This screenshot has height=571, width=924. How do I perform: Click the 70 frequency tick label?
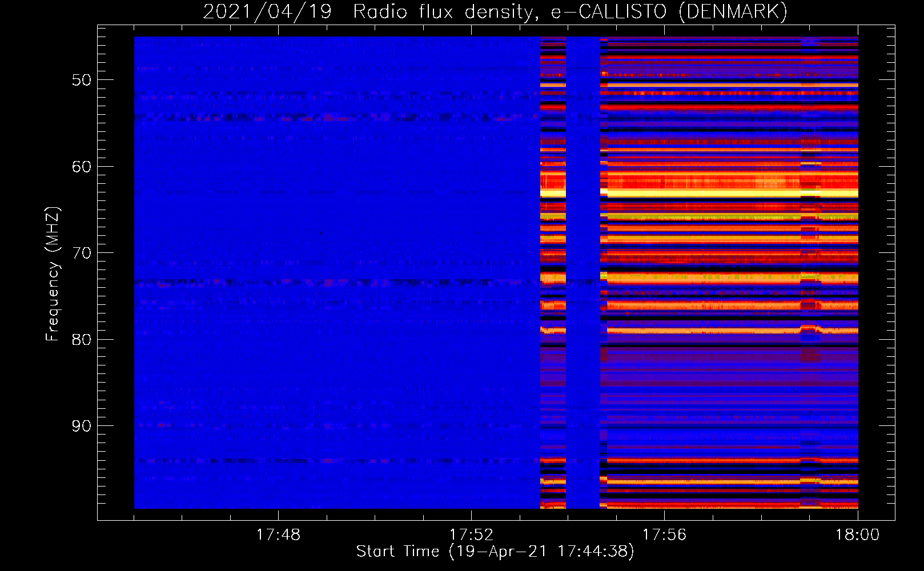[82, 253]
